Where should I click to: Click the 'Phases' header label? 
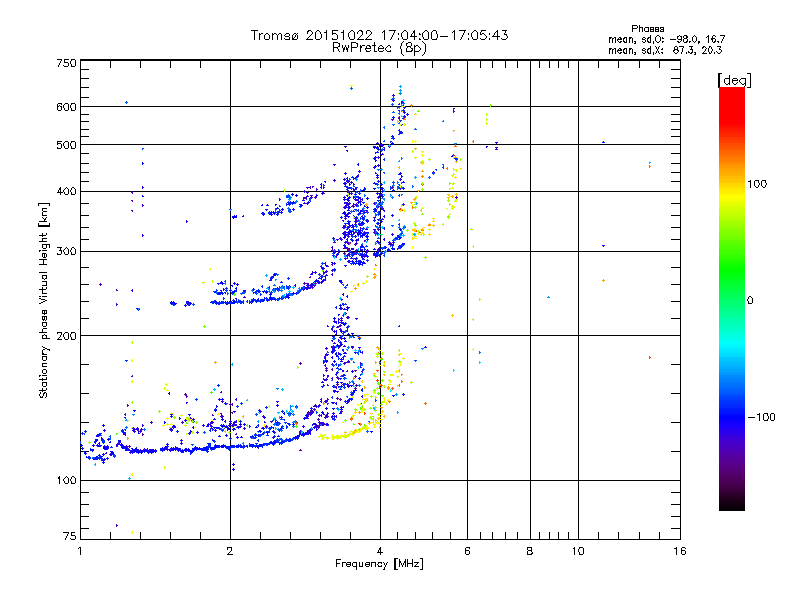[647, 29]
